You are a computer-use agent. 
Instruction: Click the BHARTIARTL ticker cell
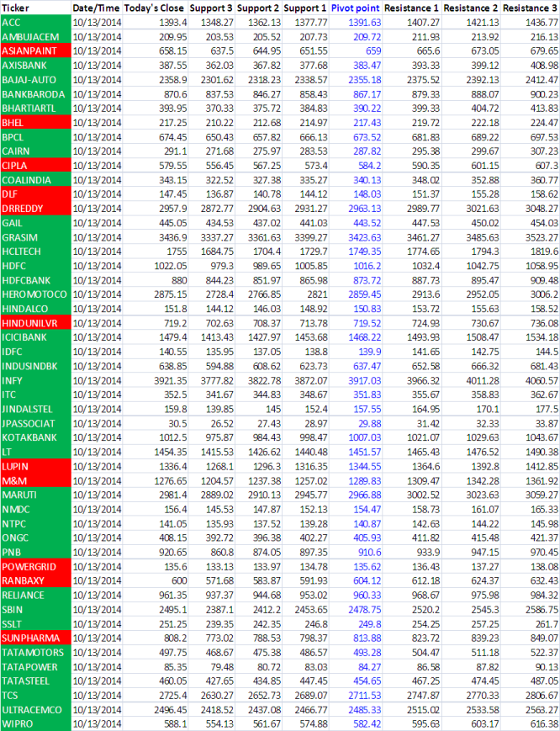[36, 109]
